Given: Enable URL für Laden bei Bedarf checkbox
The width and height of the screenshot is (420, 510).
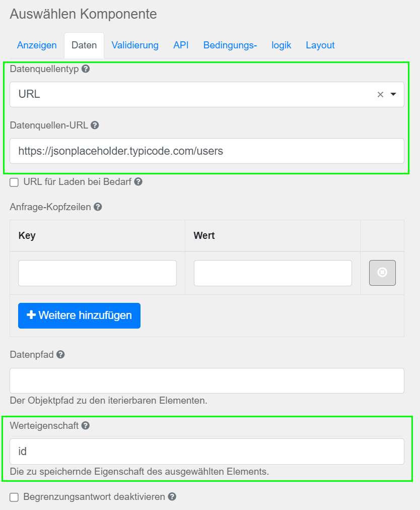Looking at the screenshot, I should (14, 182).
